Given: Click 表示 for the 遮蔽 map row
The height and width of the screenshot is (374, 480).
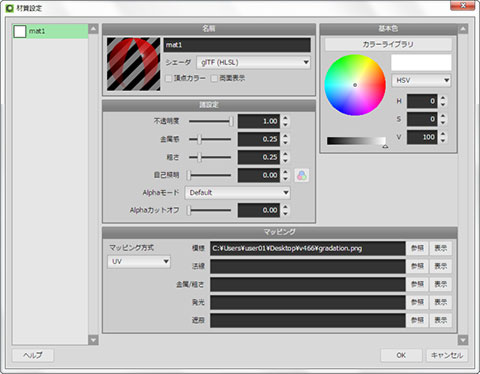Looking at the screenshot, I should (441, 320).
